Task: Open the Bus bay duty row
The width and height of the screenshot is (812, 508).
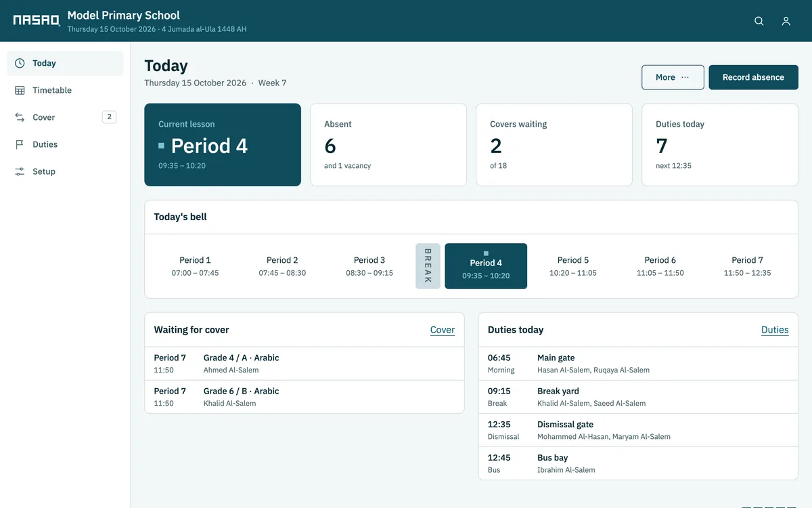Action: [638, 463]
